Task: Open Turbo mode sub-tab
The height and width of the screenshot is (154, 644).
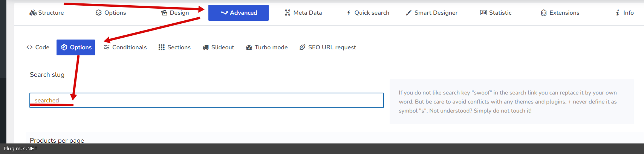Action: point(267,47)
